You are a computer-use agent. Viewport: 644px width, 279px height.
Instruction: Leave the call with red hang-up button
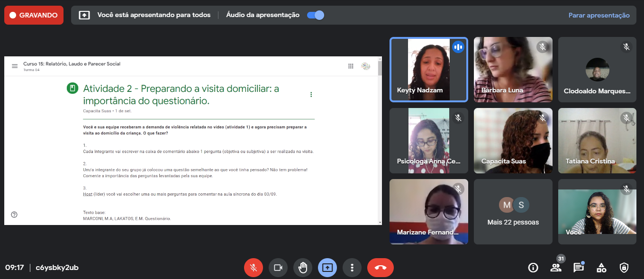(380, 268)
